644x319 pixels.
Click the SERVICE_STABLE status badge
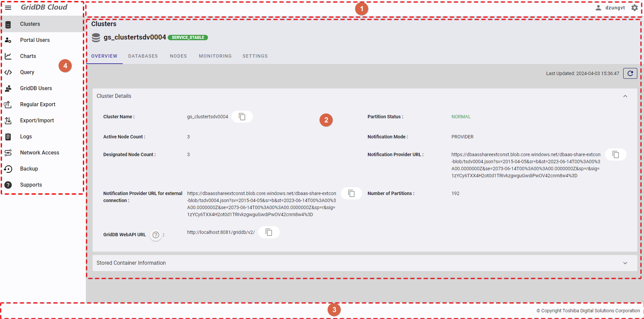[188, 38]
